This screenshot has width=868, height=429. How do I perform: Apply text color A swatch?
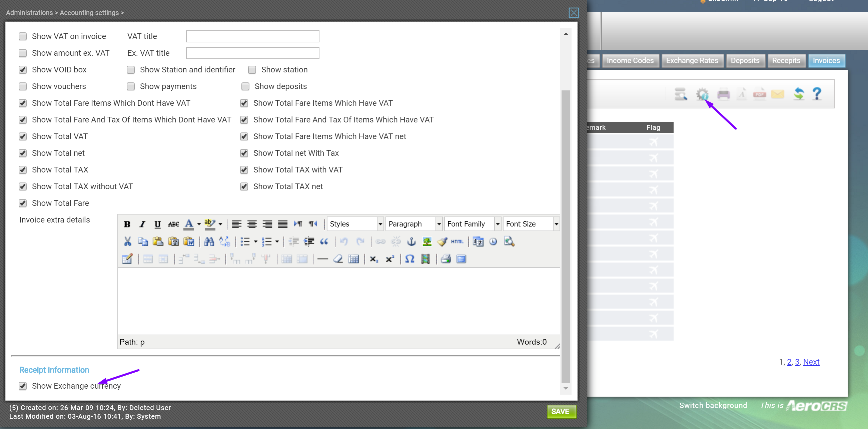pos(189,224)
